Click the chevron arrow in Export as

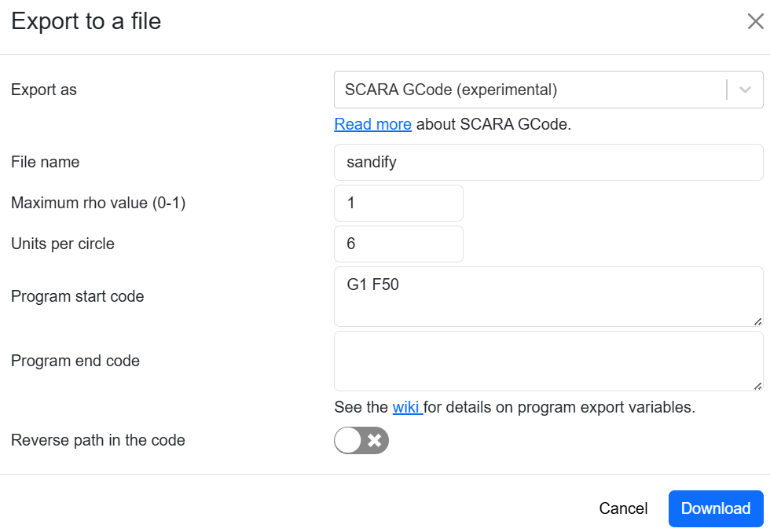pyautogui.click(x=746, y=90)
